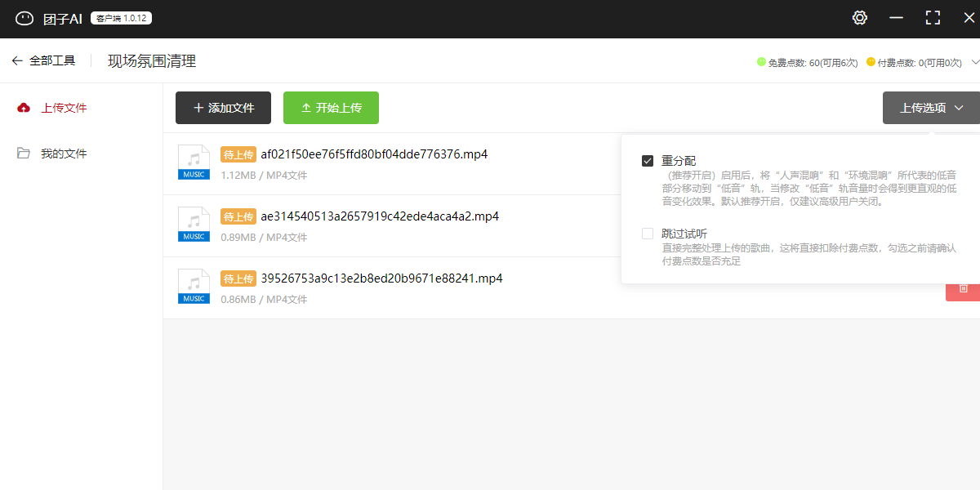Click the 团子AI logo icon
Viewport: 980px width, 490px height.
[24, 18]
